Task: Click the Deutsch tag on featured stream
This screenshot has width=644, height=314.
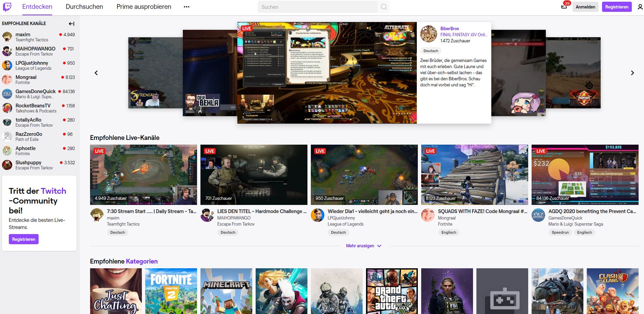Action: (x=431, y=51)
